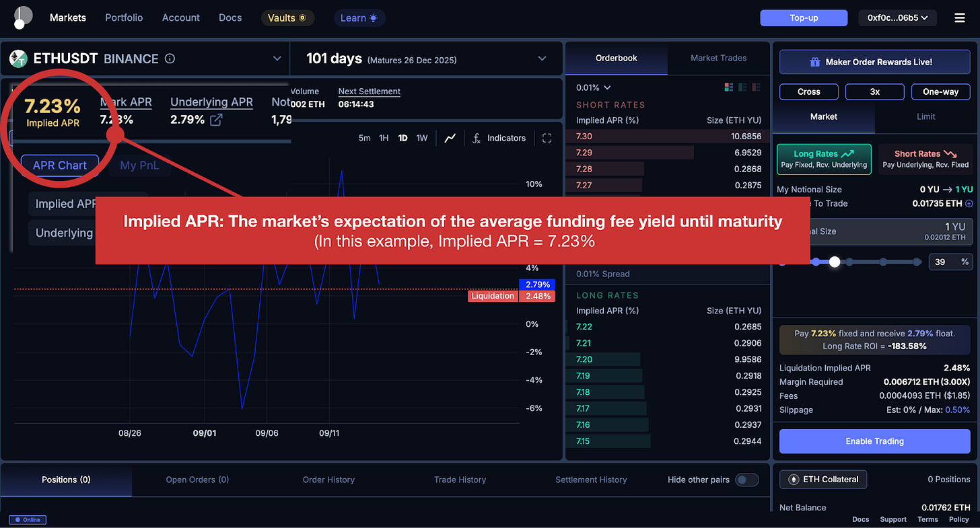Open Underlying APR external link icon

click(217, 120)
